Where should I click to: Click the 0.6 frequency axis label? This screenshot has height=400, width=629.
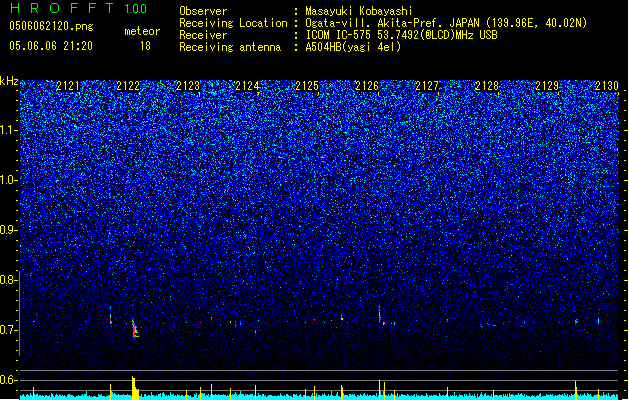[x=8, y=380]
